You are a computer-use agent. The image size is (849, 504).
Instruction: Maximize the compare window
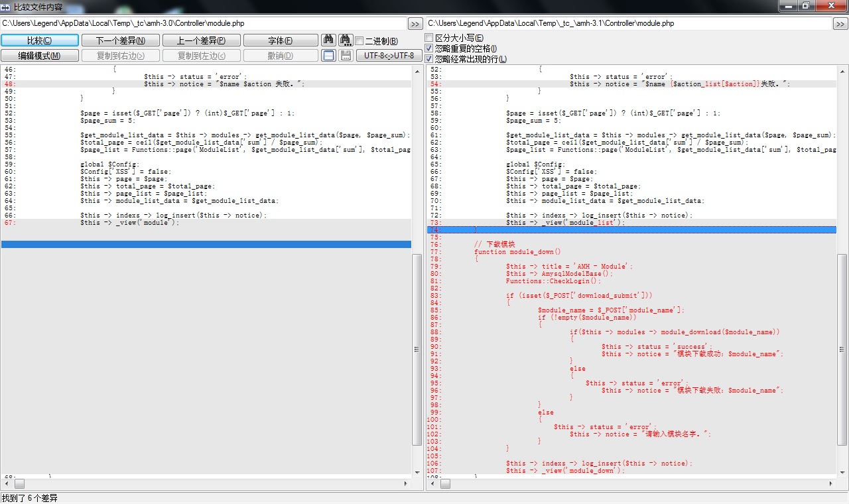click(805, 5)
